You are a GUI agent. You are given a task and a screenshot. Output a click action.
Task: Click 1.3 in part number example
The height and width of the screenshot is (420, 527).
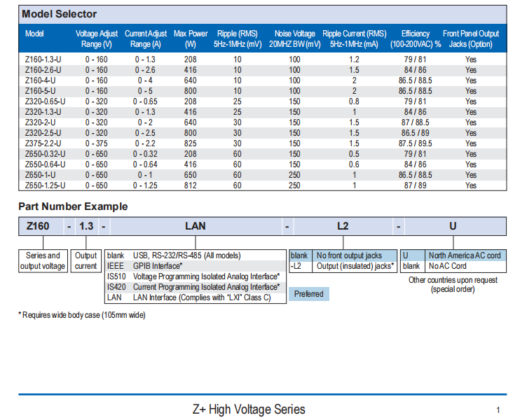[x=86, y=226]
